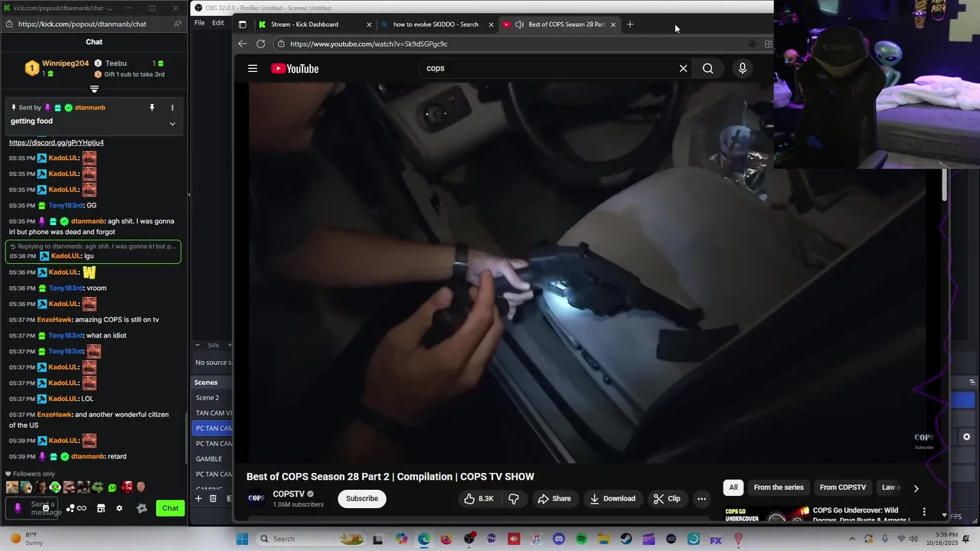
Task: Open the browser tab actions menu icon
Action: click(x=242, y=24)
